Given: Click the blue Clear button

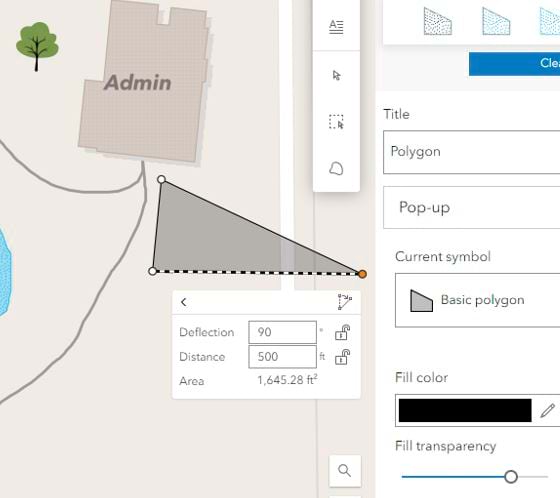Looking at the screenshot, I should (514, 64).
